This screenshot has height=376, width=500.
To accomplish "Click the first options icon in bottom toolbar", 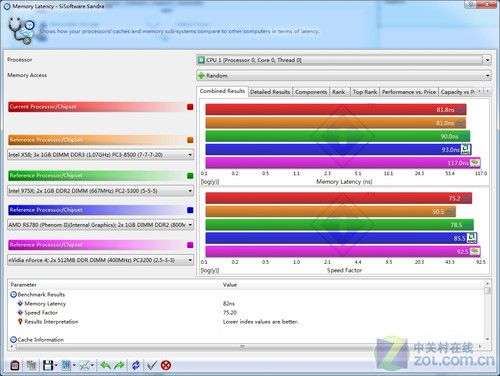I will pyautogui.click(x=15, y=365).
